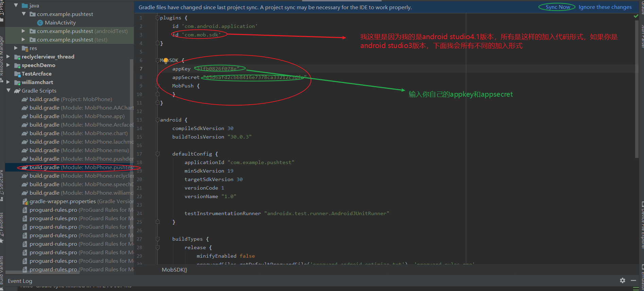Click the MobSDK{} breadcrumb below the editor
The image size is (644, 291).
pyautogui.click(x=174, y=270)
